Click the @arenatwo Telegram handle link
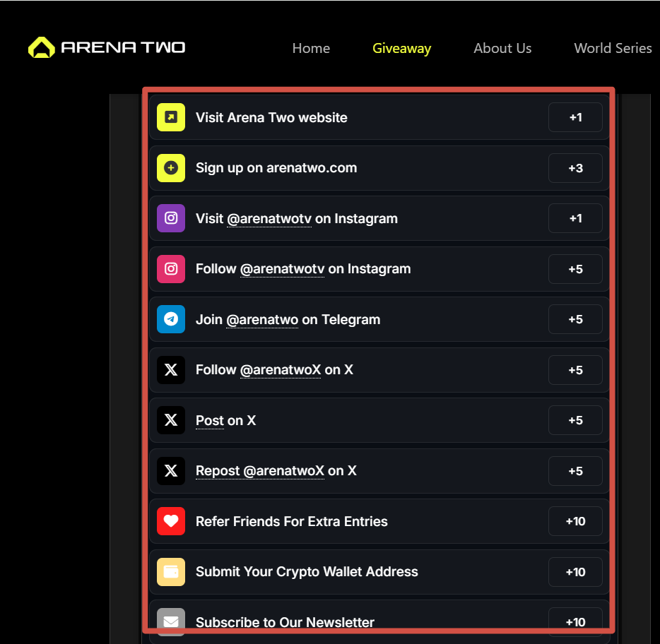This screenshot has height=644, width=660. 261,320
